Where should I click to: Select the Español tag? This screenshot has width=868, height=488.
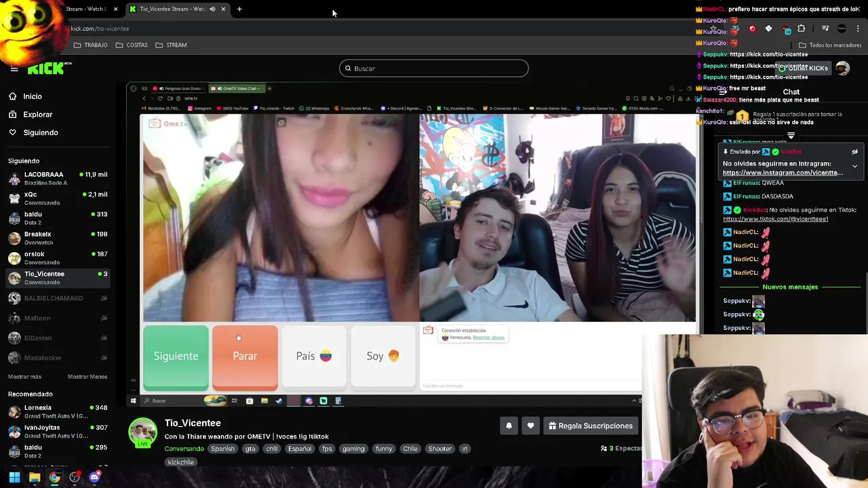coord(300,449)
